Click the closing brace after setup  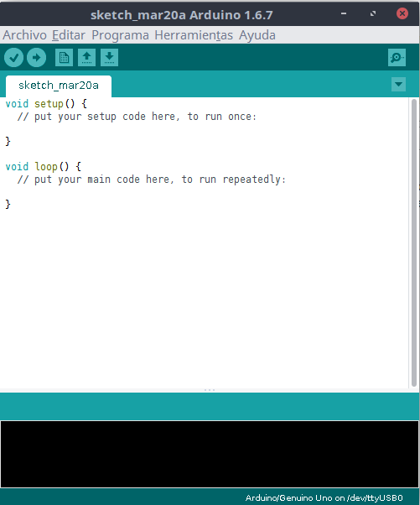pyautogui.click(x=8, y=142)
